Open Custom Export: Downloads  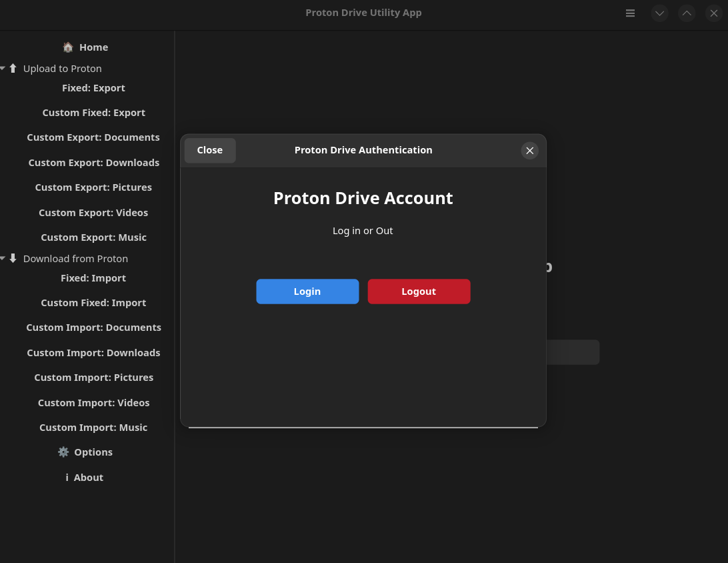pos(93,163)
